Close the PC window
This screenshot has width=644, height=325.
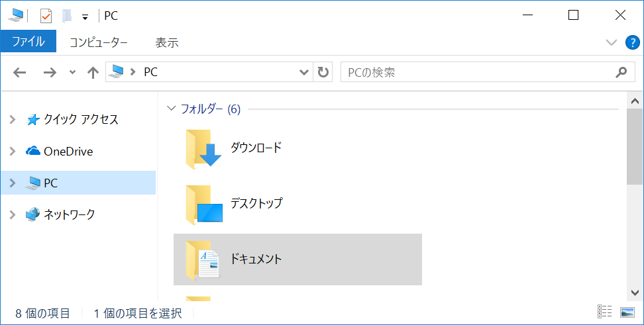(620, 16)
